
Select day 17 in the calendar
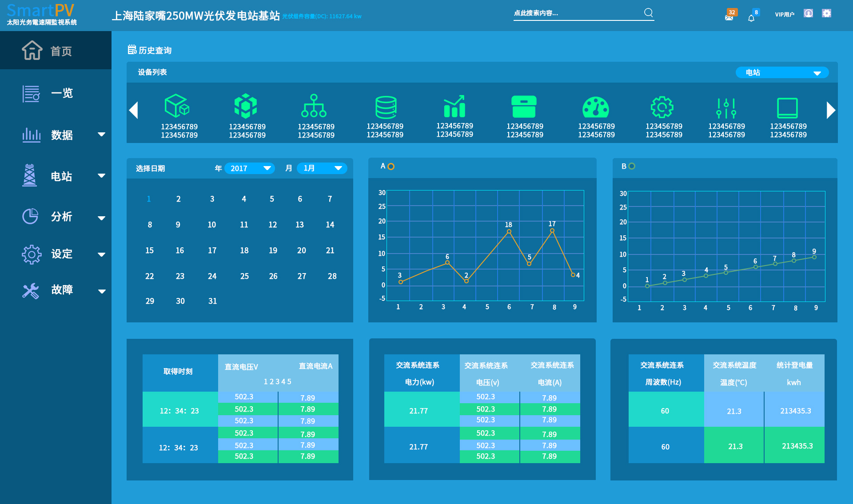tap(212, 250)
